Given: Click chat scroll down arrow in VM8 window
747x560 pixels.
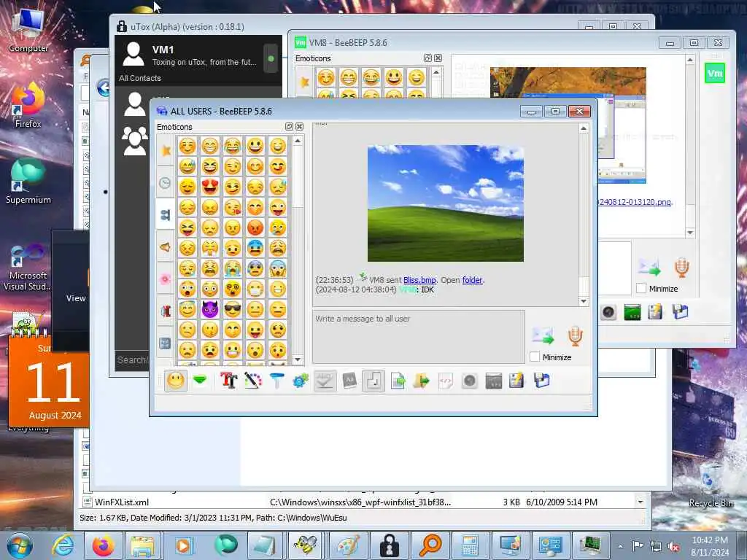Looking at the screenshot, I should (x=690, y=233).
